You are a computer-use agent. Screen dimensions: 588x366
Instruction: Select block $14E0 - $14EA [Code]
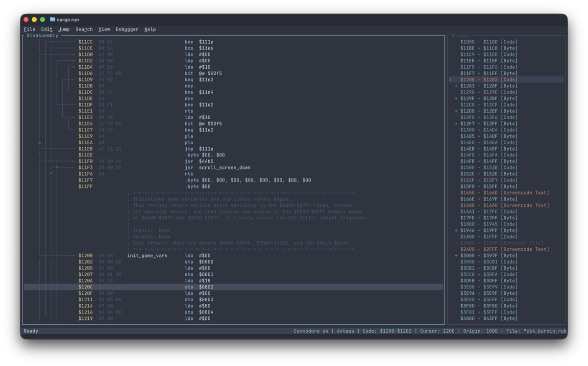point(489,142)
